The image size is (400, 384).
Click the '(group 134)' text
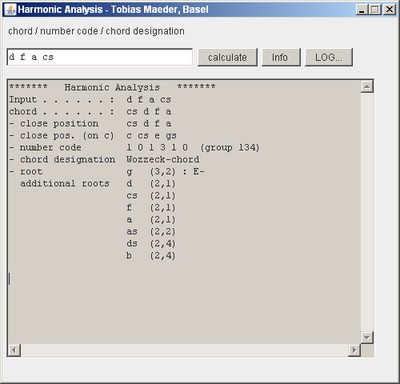230,147
